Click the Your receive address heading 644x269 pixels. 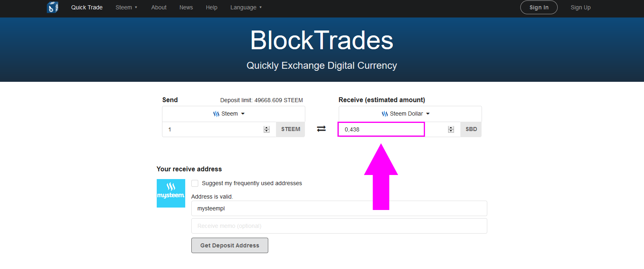point(189,169)
